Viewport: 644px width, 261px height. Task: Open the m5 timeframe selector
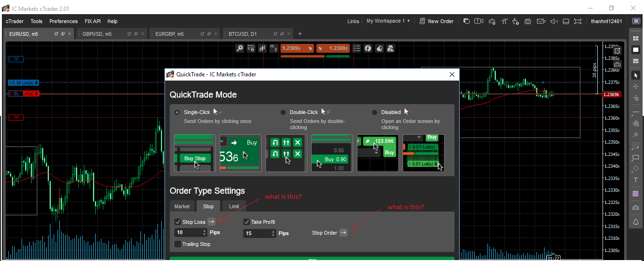pyautogui.click(x=273, y=48)
